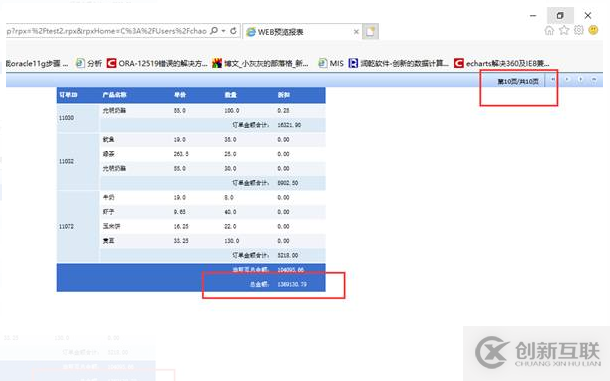610x381 pixels.
Task: Jump to last page of the report
Action: pyautogui.click(x=594, y=80)
